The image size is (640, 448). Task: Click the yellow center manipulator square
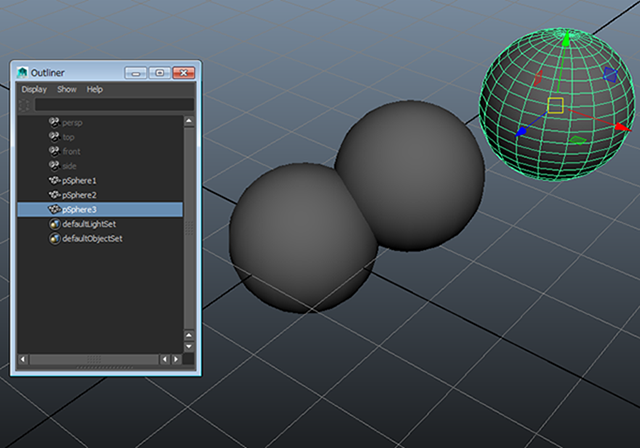pyautogui.click(x=555, y=105)
